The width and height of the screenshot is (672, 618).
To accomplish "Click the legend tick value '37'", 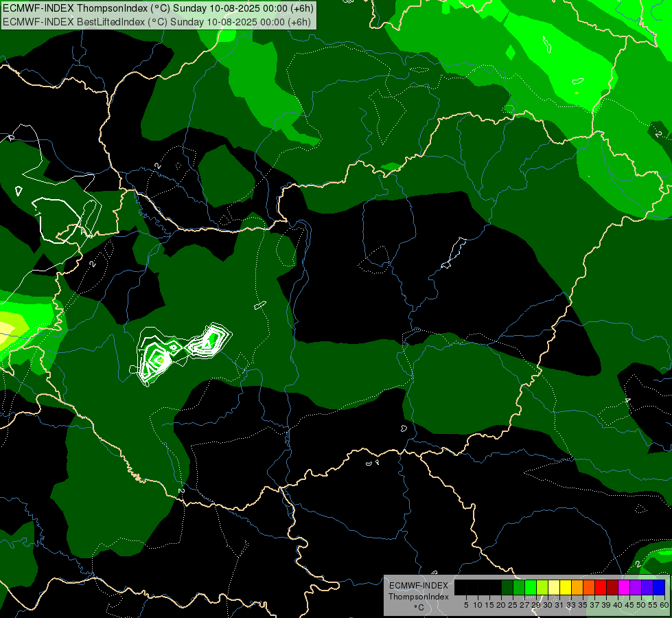I will [595, 605].
